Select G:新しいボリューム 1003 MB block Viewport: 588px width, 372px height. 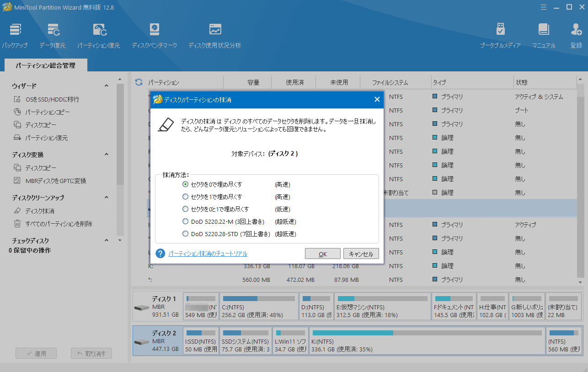(527, 307)
